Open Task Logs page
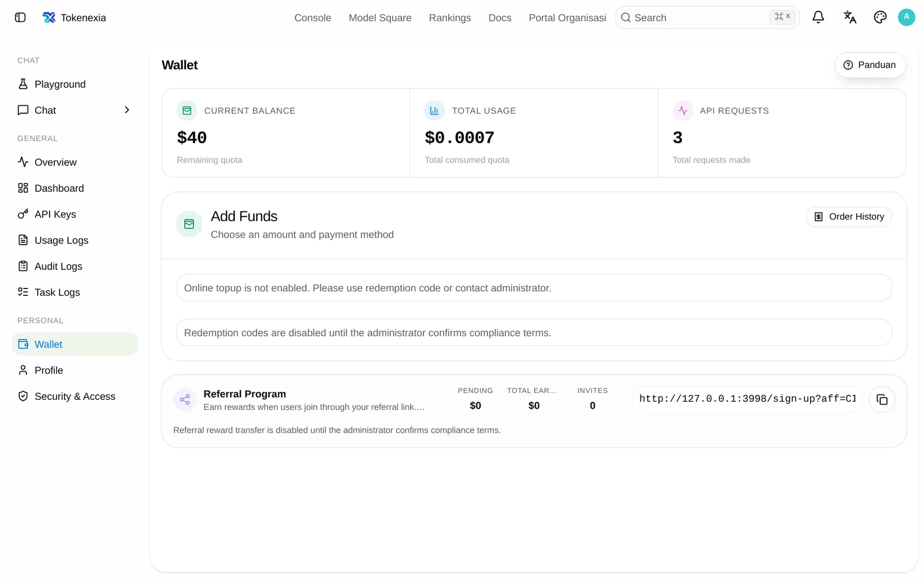This screenshot has width=924, height=578. coord(75,292)
